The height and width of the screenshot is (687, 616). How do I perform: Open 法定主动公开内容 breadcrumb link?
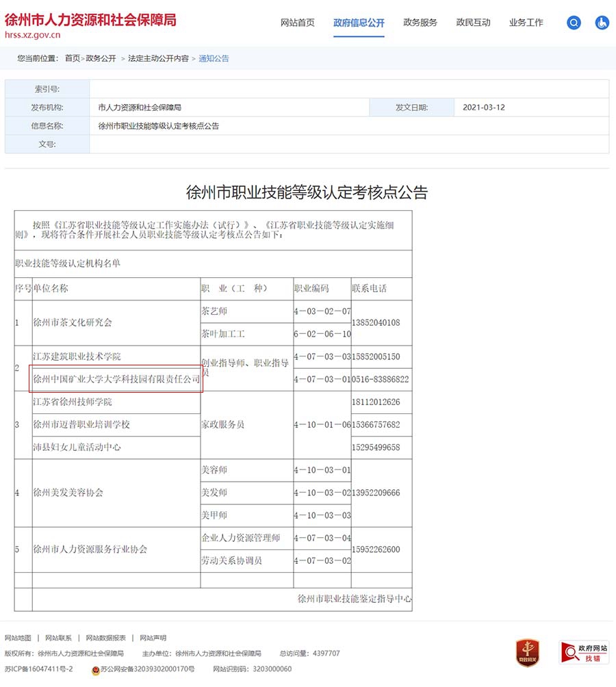tap(158, 59)
